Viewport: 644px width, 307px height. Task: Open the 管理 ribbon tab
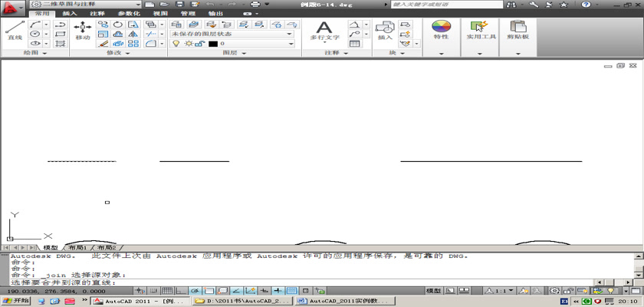(188, 14)
